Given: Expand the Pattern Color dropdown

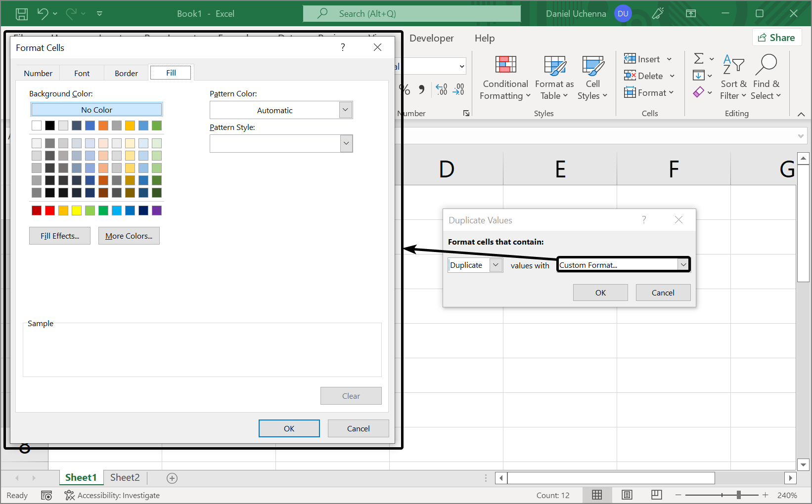Looking at the screenshot, I should 346,110.
